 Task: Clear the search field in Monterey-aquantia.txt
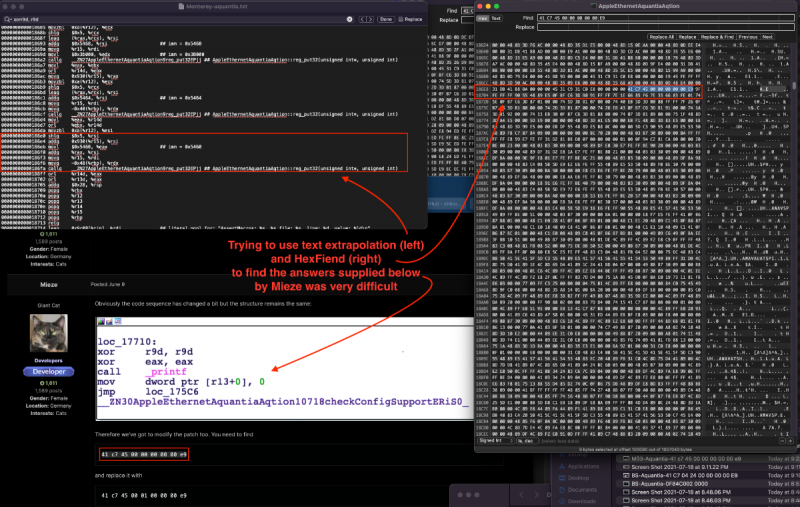coord(349,19)
